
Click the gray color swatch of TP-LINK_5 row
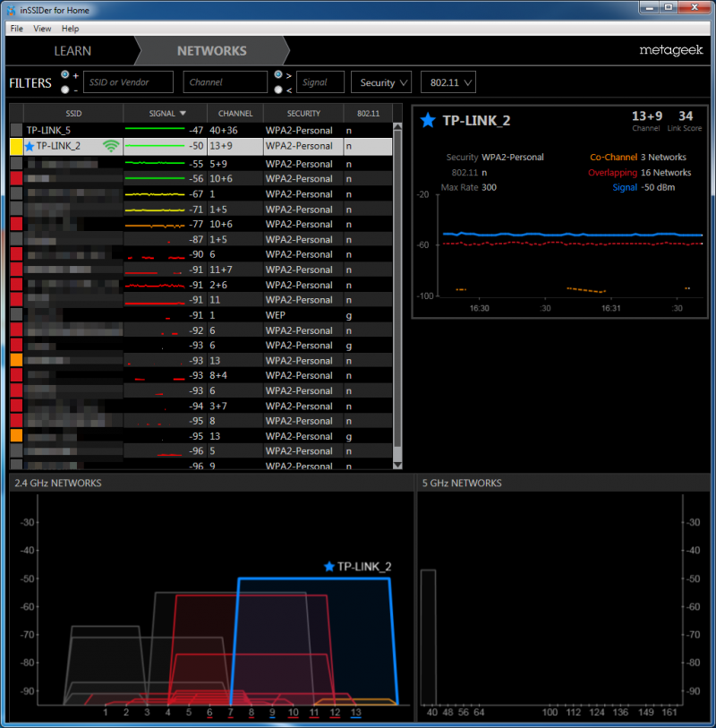click(x=16, y=130)
